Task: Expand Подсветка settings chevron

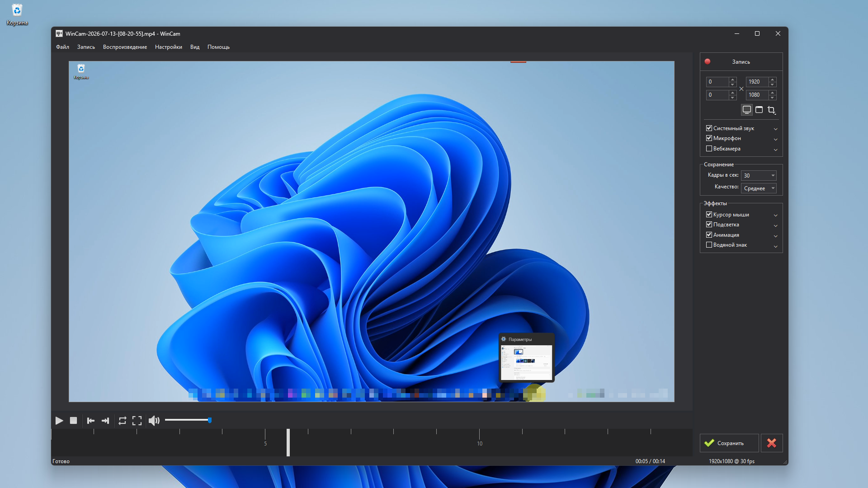Action: 776,225
